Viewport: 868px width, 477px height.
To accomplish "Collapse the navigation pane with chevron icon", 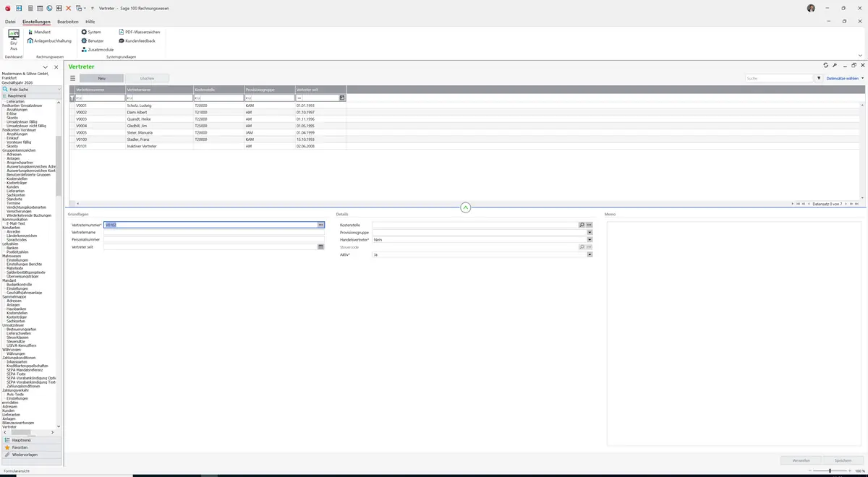I will (46, 67).
